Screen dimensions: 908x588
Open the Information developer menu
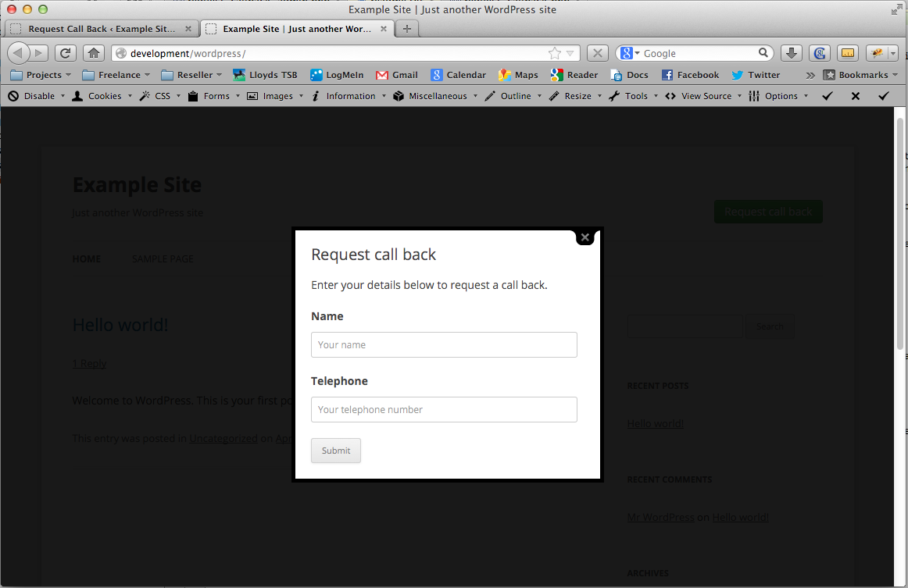click(x=349, y=96)
